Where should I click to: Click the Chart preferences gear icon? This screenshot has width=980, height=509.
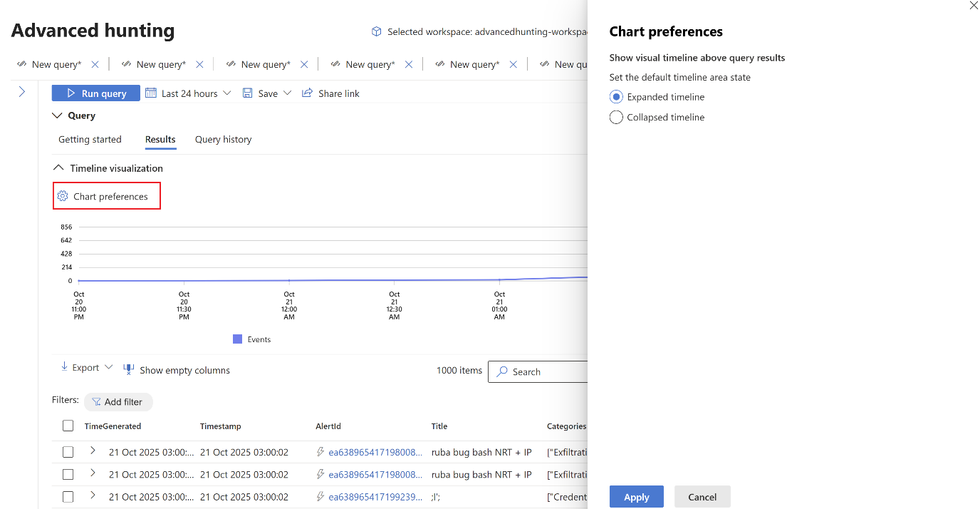pyautogui.click(x=63, y=196)
